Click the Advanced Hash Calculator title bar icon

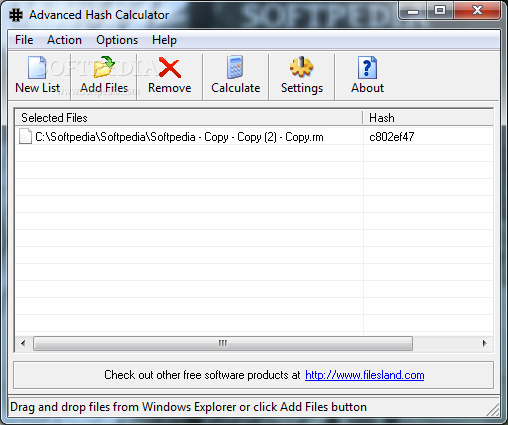click(x=16, y=15)
